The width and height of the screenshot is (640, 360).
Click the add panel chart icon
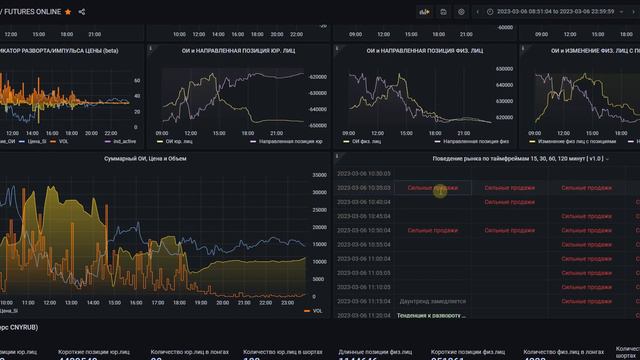(x=424, y=12)
